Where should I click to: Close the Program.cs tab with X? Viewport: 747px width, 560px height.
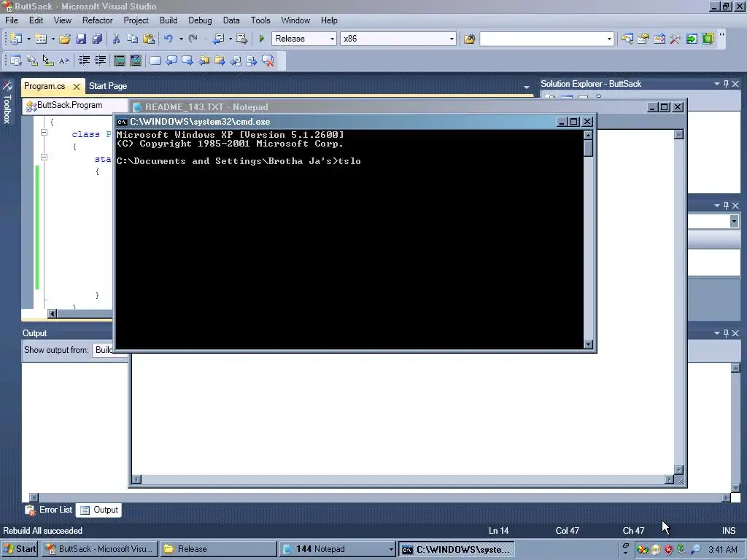pos(76,87)
